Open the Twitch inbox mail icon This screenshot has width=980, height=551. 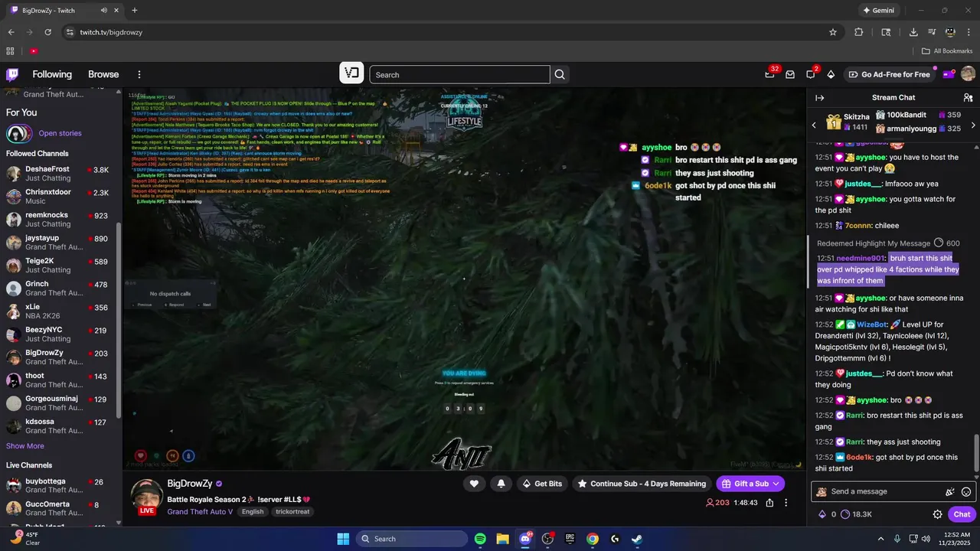tap(790, 74)
